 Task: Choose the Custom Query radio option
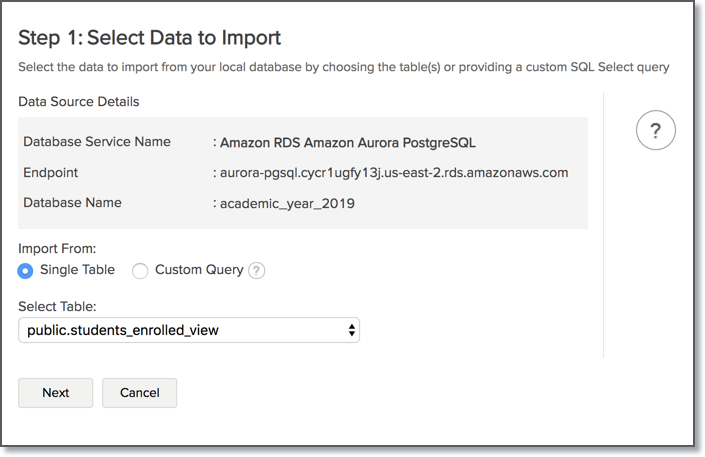140,270
